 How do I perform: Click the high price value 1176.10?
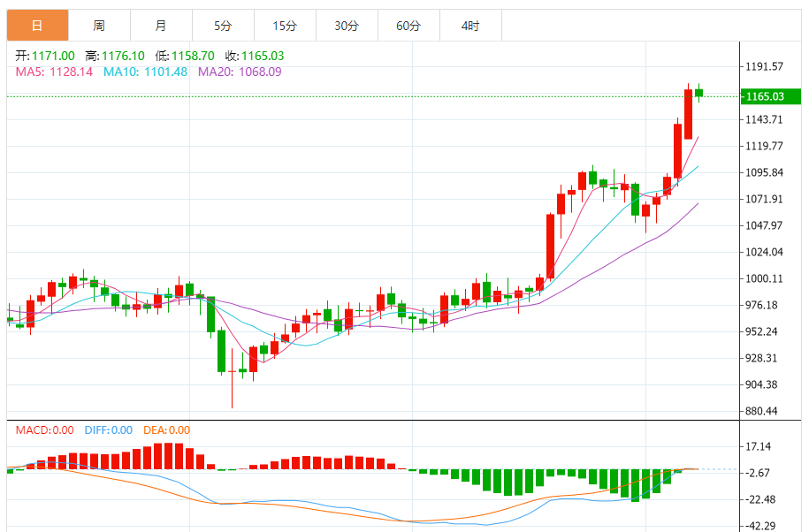123,56
